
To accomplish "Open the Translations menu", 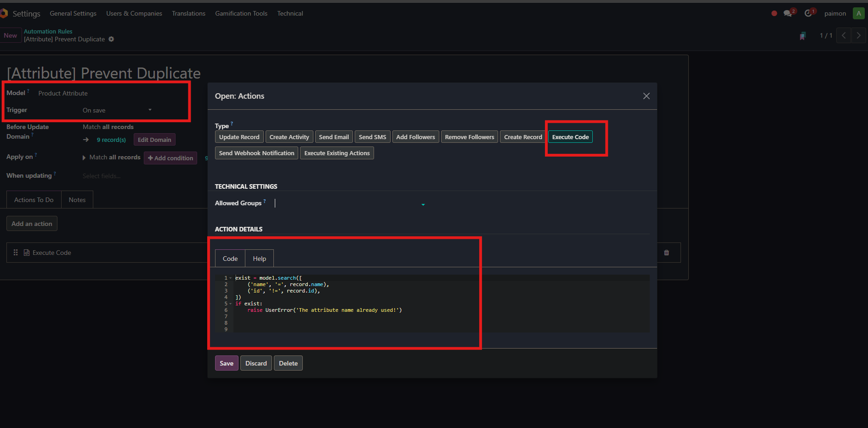I will (188, 13).
